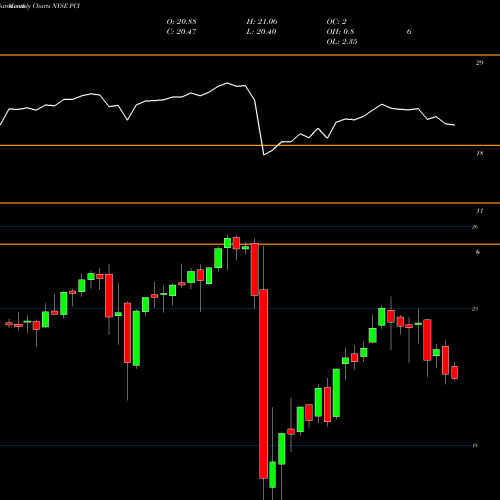Click the axis label "11"
The width and height of the screenshot is (500, 500).
tap(479, 211)
